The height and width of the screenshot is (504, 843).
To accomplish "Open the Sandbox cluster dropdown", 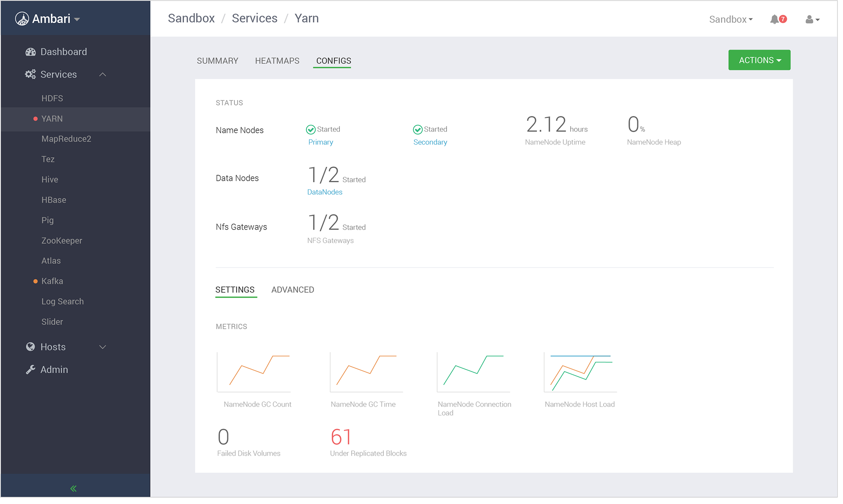I will (x=731, y=19).
